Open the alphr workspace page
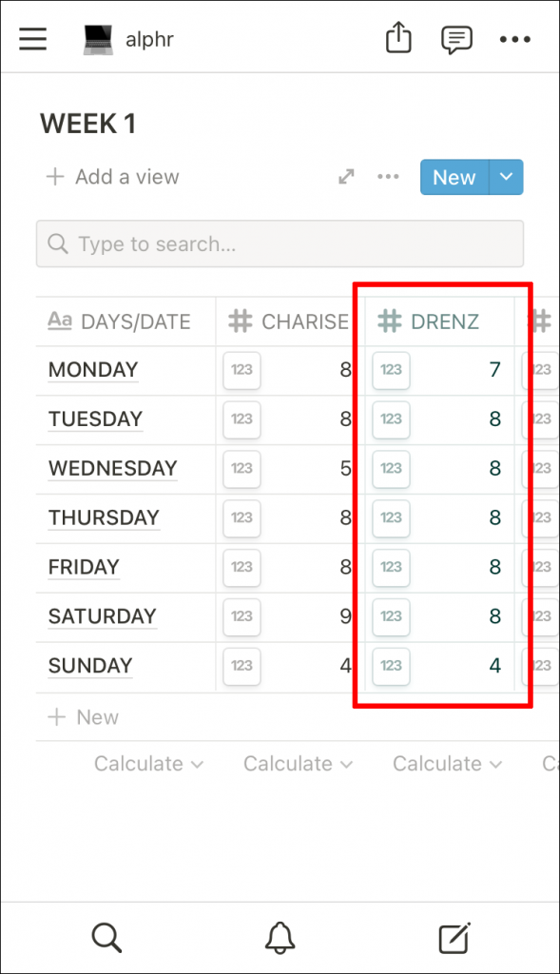 pyautogui.click(x=127, y=39)
